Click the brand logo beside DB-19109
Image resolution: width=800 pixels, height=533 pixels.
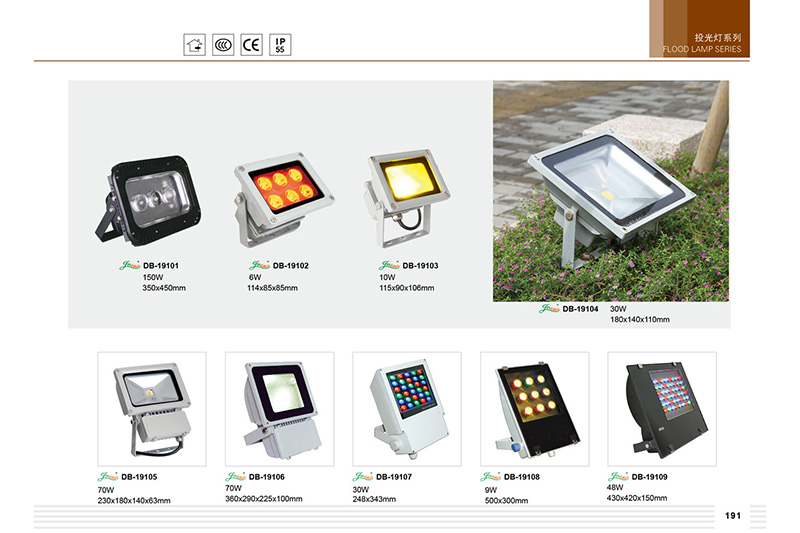618,476
